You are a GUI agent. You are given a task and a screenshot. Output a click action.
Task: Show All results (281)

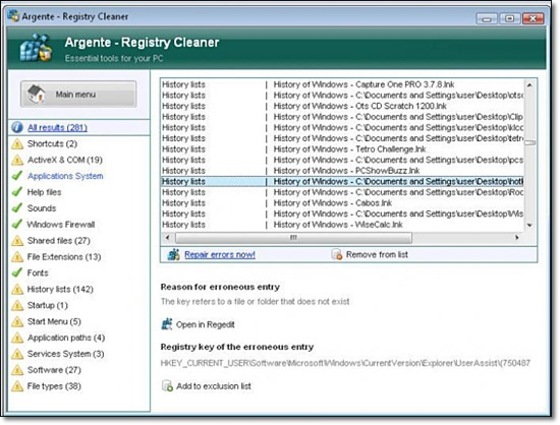click(58, 128)
